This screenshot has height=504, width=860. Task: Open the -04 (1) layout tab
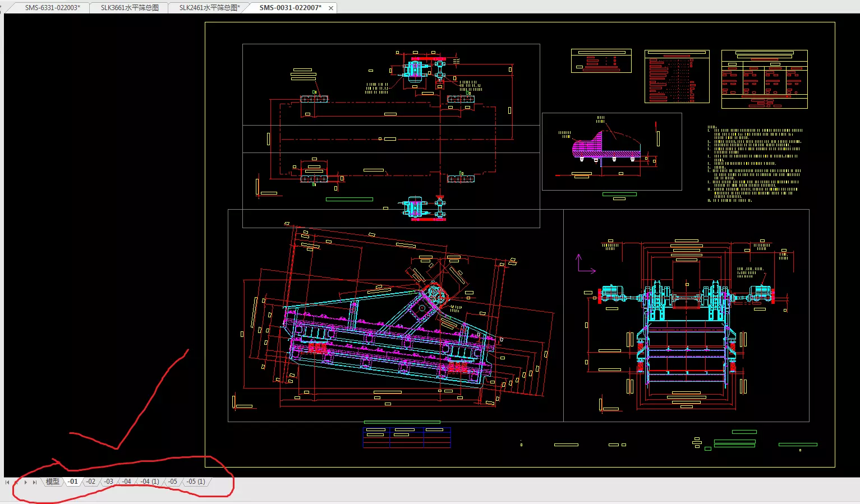149,482
